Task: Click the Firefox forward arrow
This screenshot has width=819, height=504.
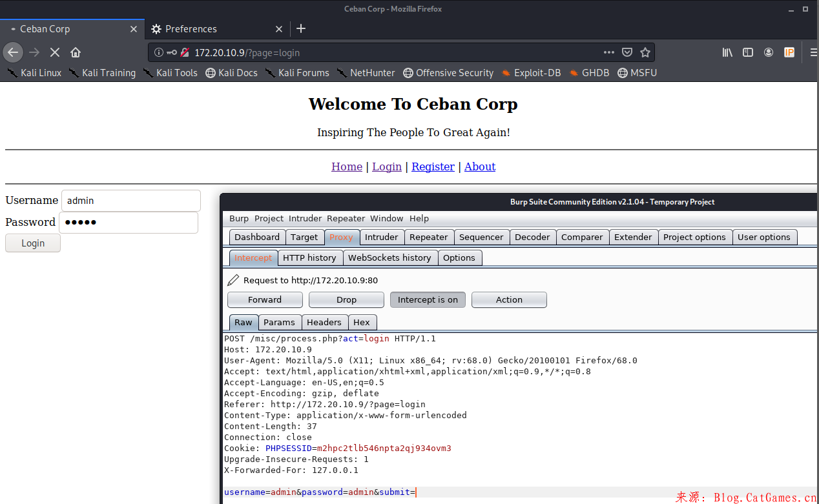Action: click(x=34, y=52)
